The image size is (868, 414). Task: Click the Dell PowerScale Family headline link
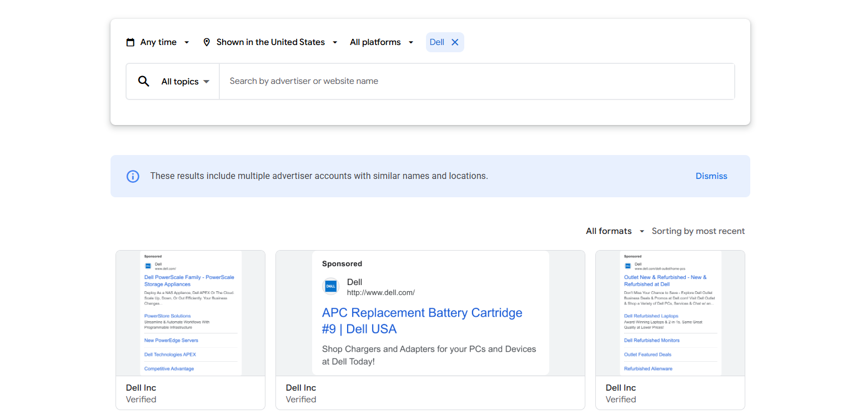tap(189, 281)
